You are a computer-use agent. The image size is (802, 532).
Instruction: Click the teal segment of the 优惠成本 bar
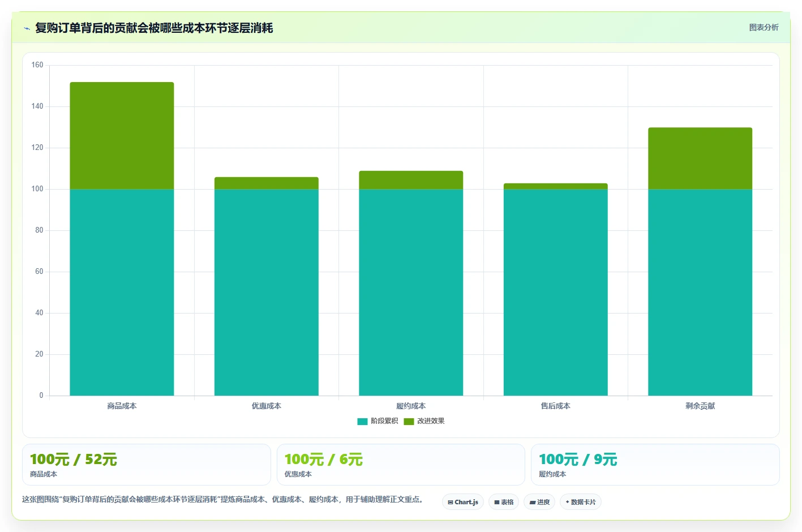click(x=267, y=292)
